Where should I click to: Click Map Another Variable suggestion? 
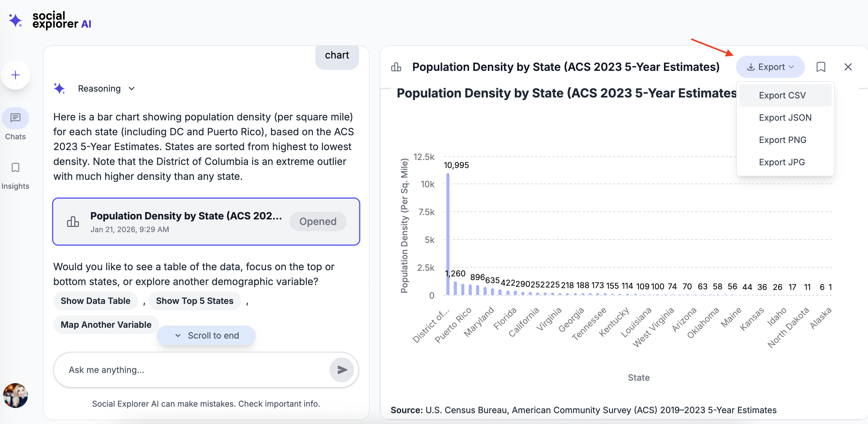tap(106, 325)
